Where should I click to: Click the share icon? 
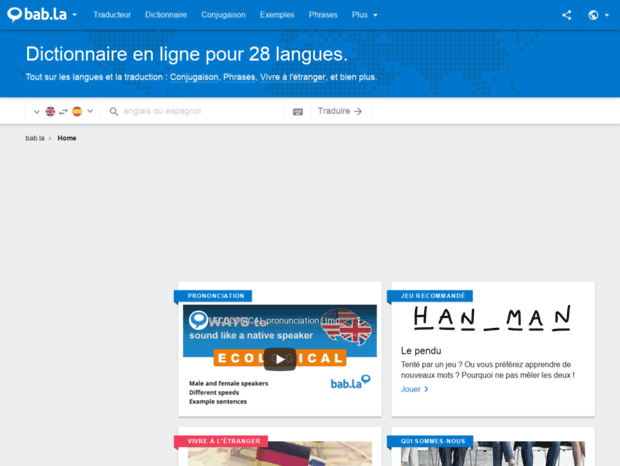pos(567,15)
